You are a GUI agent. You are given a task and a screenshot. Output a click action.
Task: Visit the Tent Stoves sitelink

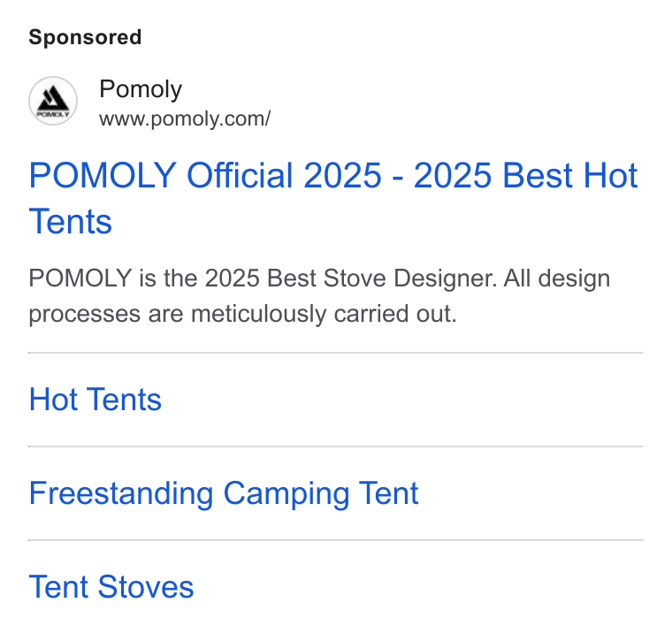[111, 587]
